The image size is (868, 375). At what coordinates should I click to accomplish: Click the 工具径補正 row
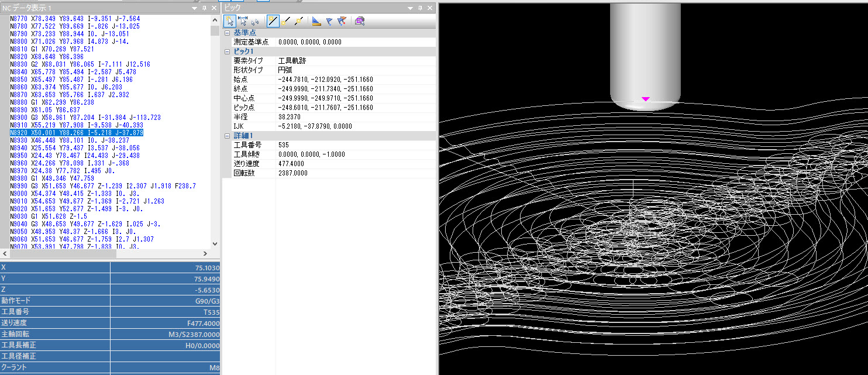pyautogui.click(x=110, y=356)
